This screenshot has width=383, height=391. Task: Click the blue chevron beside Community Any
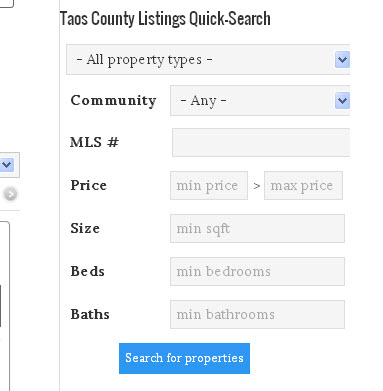(x=342, y=100)
